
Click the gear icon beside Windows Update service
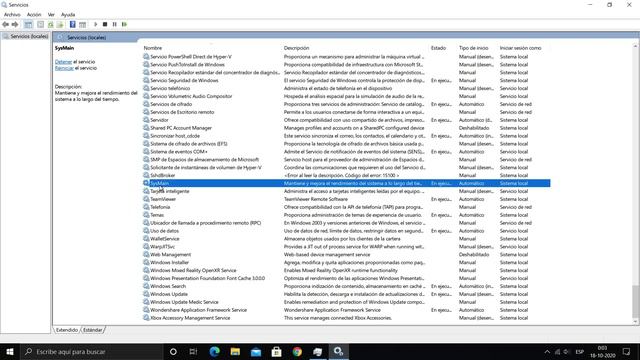click(146, 294)
